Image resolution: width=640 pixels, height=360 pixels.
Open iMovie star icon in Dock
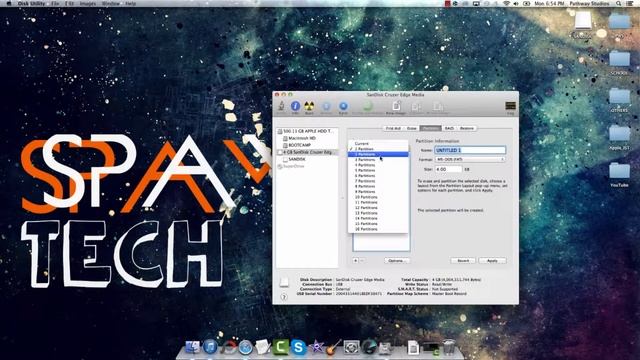click(316, 347)
